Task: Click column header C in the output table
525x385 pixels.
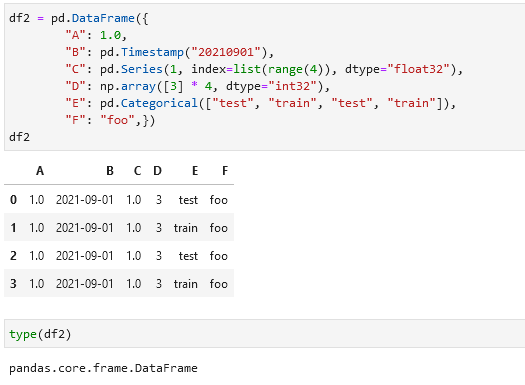Action: pyautogui.click(x=137, y=171)
